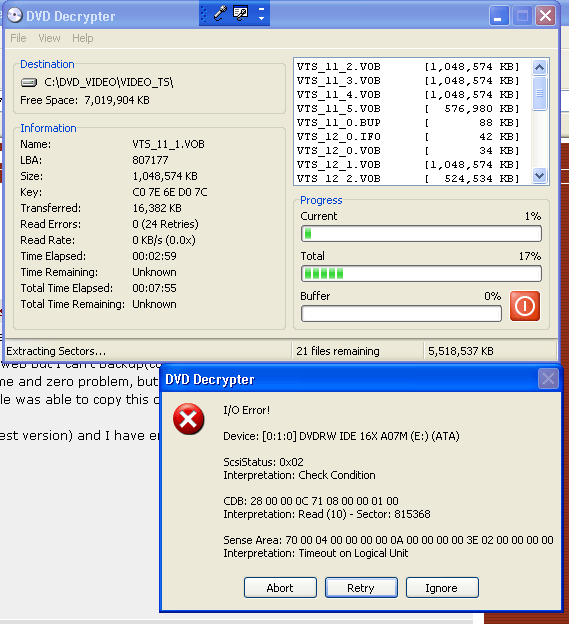Screen dimensions: 569x624
Task: Click the Key value C0 7E 6E D0 7C
Action: point(170,192)
